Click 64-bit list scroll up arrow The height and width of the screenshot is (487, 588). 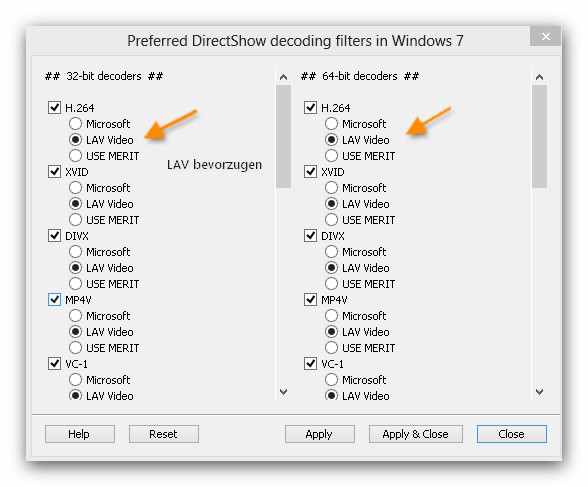tap(539, 77)
